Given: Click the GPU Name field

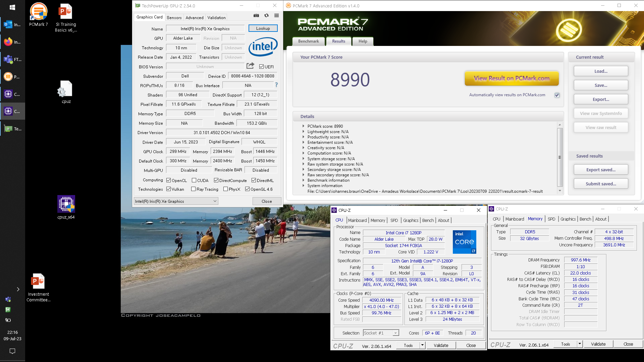Looking at the screenshot, I should (205, 29).
